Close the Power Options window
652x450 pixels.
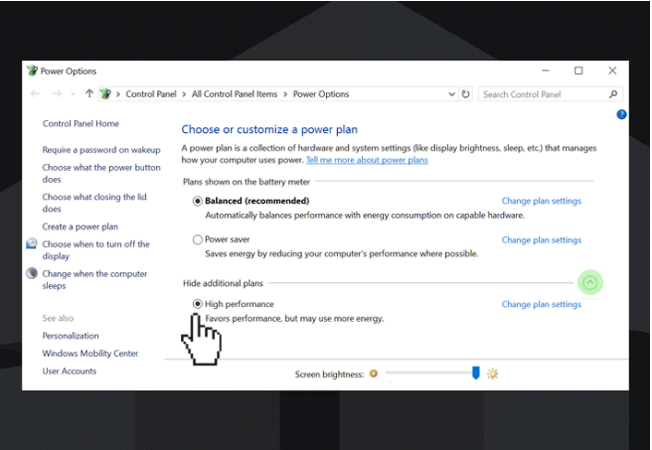[x=612, y=71]
